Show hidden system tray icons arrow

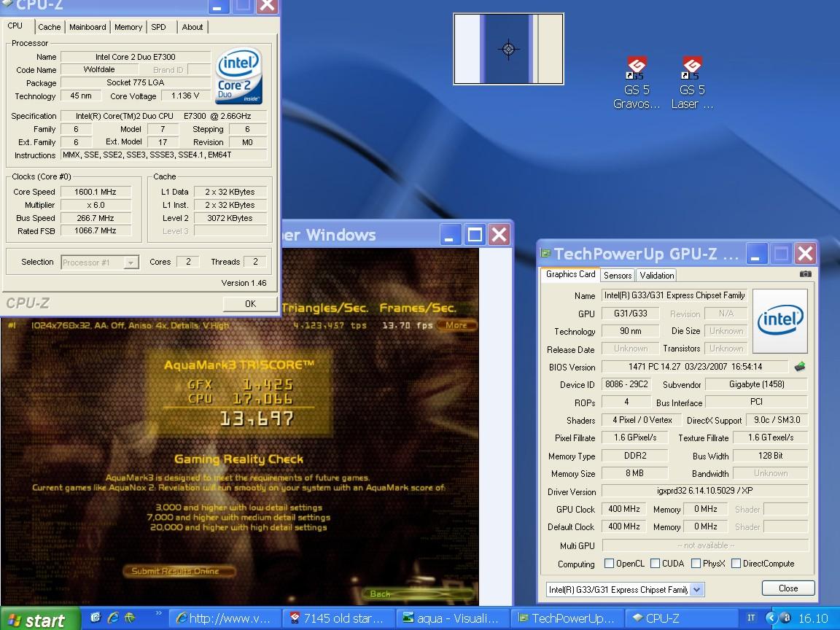pos(771,618)
